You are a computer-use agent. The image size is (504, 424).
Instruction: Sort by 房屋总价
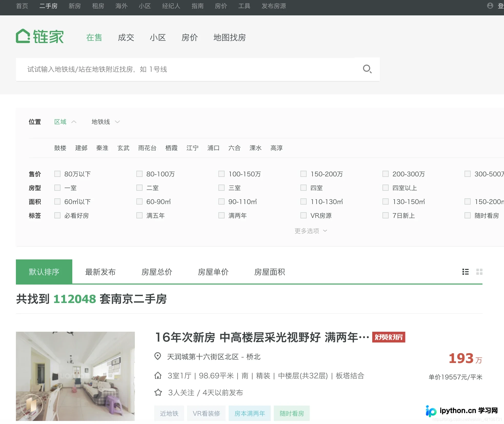coord(157,272)
